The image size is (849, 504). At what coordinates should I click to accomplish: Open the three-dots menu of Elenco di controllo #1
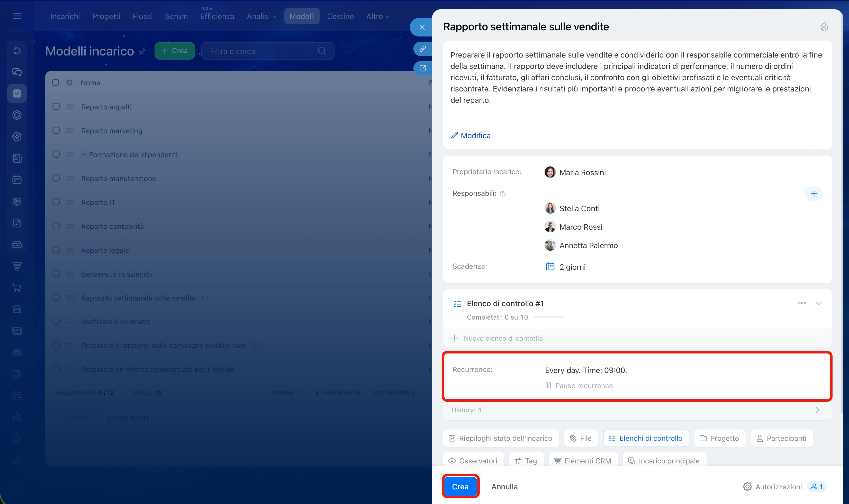point(802,303)
